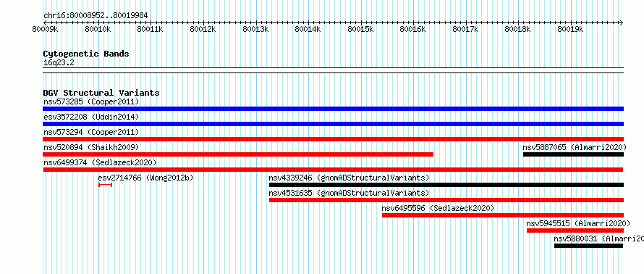Click the chr16:80008952..80019984 region label
644x274 pixels.
(96, 16)
